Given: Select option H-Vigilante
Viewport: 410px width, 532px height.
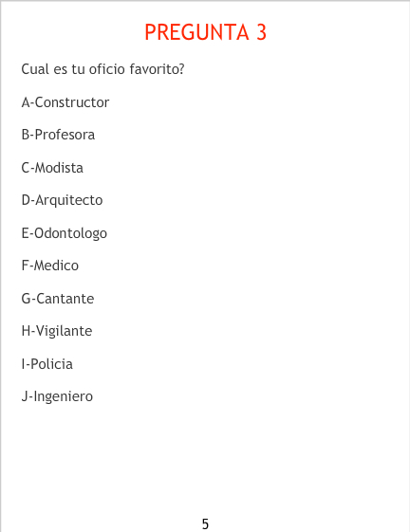Looking at the screenshot, I should 57,331.
